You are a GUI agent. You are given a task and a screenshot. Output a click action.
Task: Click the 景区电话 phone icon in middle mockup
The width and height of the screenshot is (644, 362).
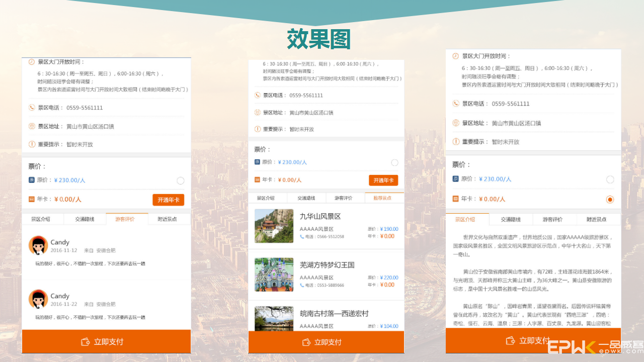pyautogui.click(x=257, y=95)
